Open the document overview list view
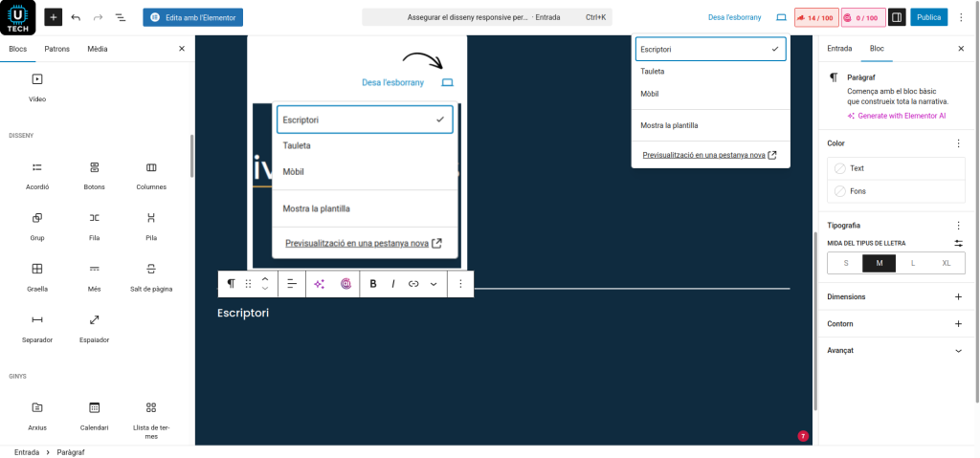 [x=121, y=17]
